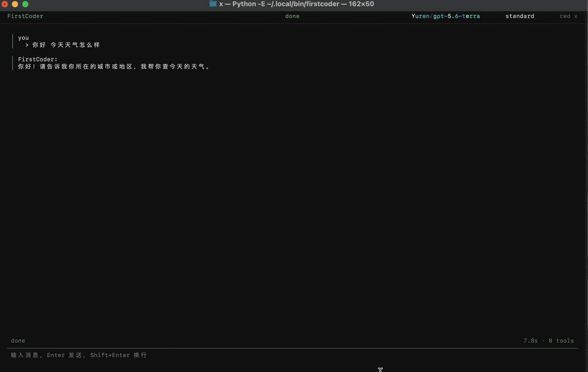Click the 'you' speaker label
The image size is (588, 372).
pyautogui.click(x=23, y=38)
